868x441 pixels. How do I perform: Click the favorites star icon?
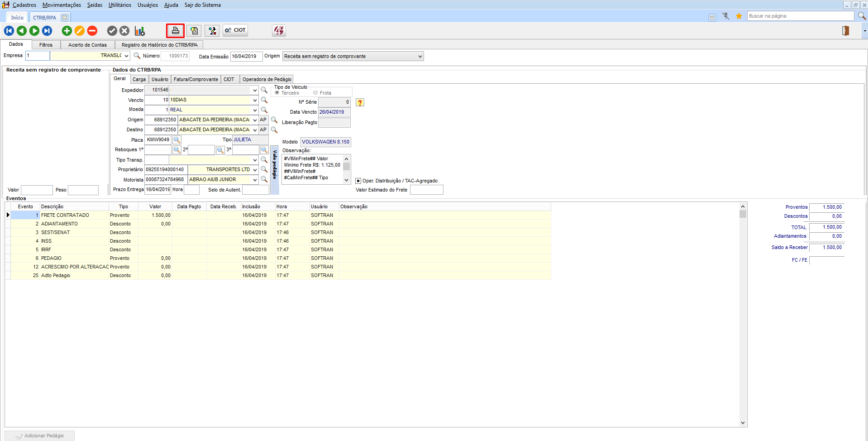pos(739,16)
